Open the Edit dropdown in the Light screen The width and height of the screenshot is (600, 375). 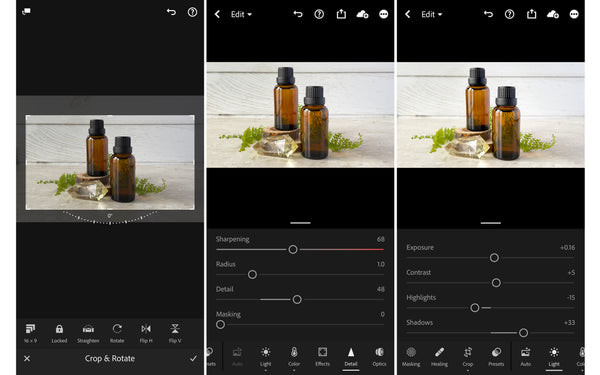click(x=432, y=14)
